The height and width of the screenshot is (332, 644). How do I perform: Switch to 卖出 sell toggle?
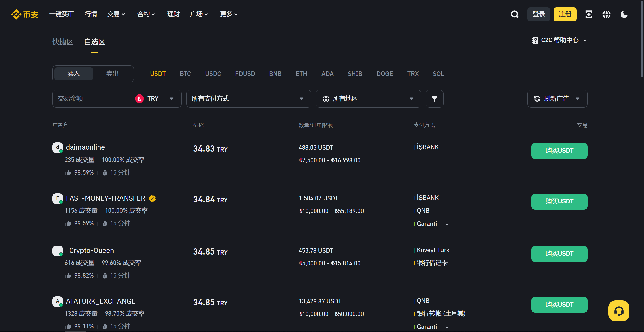[x=112, y=74]
